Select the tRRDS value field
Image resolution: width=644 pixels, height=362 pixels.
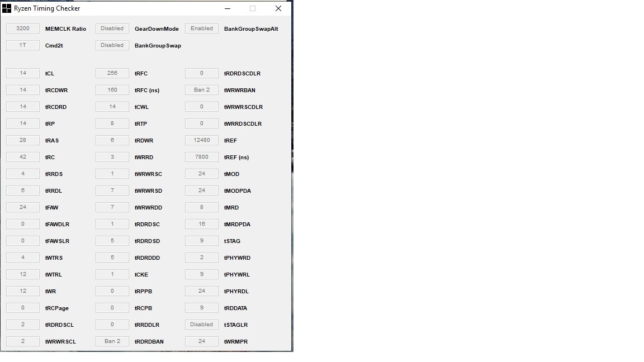pos(23,174)
